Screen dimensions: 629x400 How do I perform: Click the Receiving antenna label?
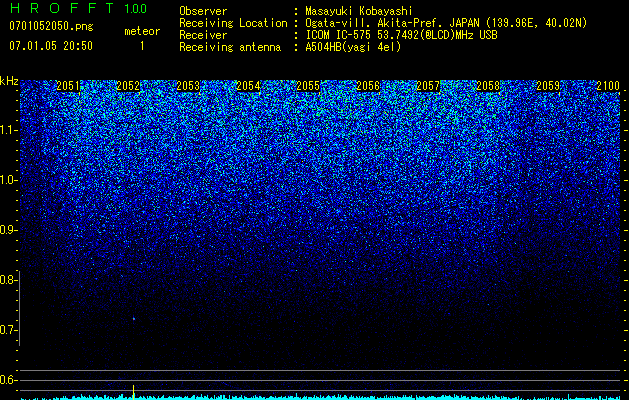(x=230, y=47)
